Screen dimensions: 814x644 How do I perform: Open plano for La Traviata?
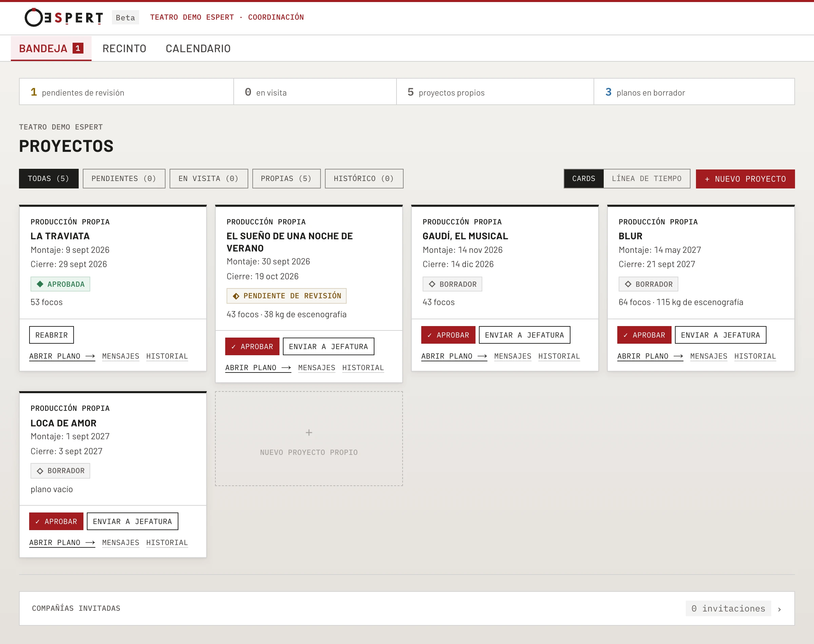pos(62,356)
